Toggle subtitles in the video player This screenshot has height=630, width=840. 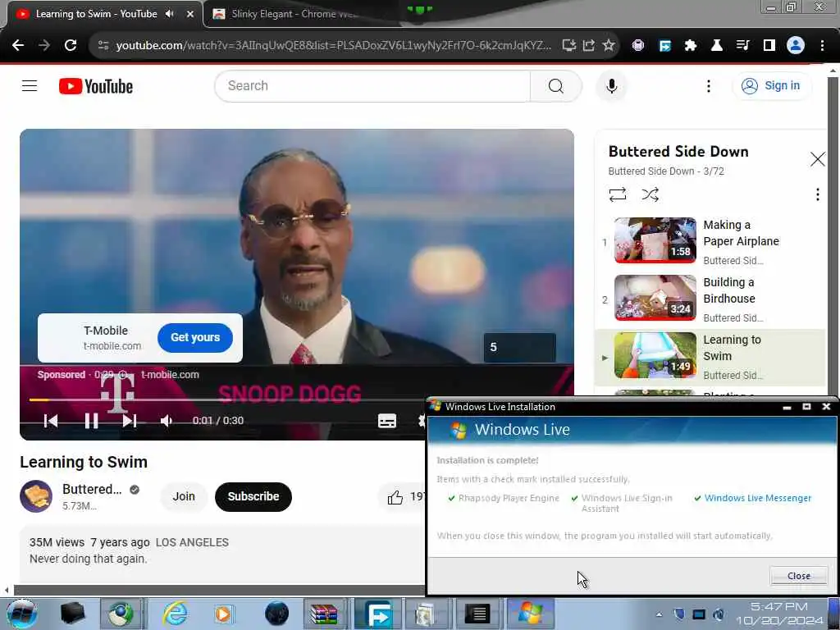[387, 421]
